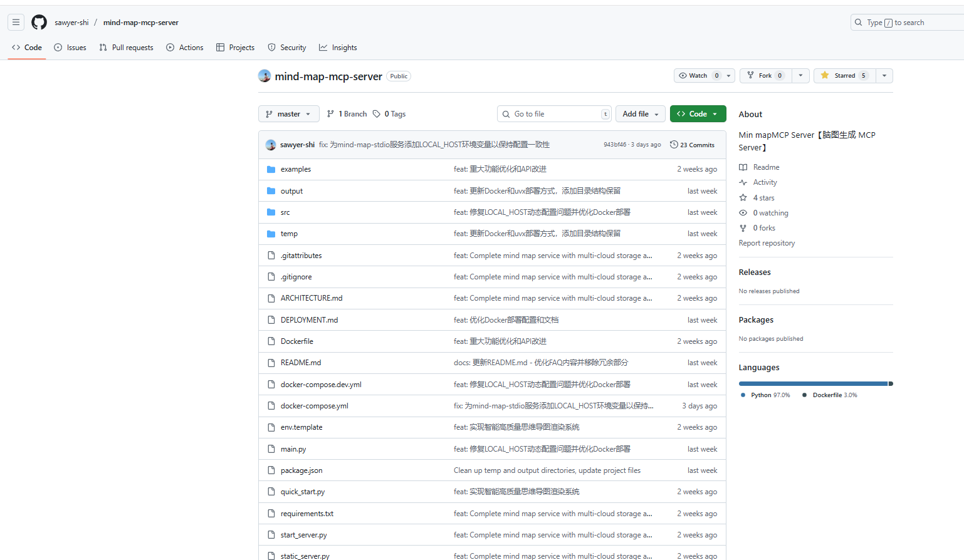The width and height of the screenshot is (964, 560).
Task: Switch to the Code tab
Action: coord(27,48)
